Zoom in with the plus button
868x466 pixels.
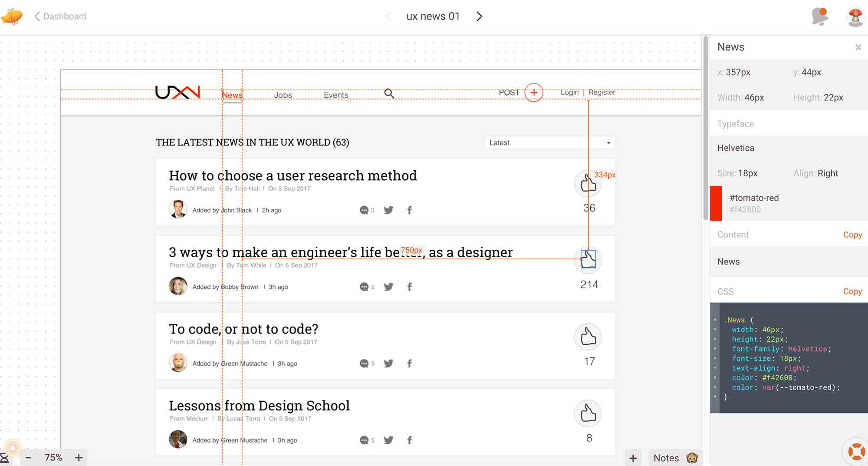[79, 458]
